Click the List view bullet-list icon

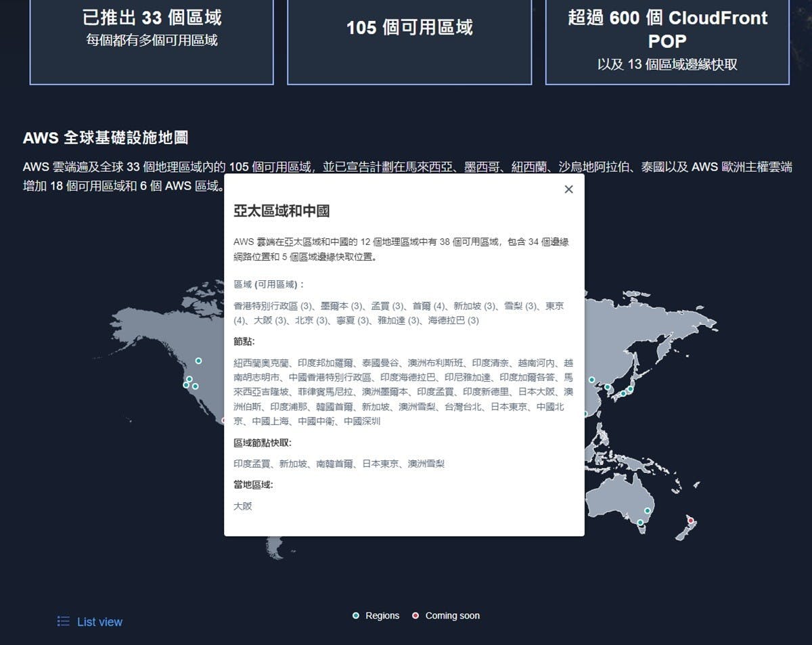point(64,621)
